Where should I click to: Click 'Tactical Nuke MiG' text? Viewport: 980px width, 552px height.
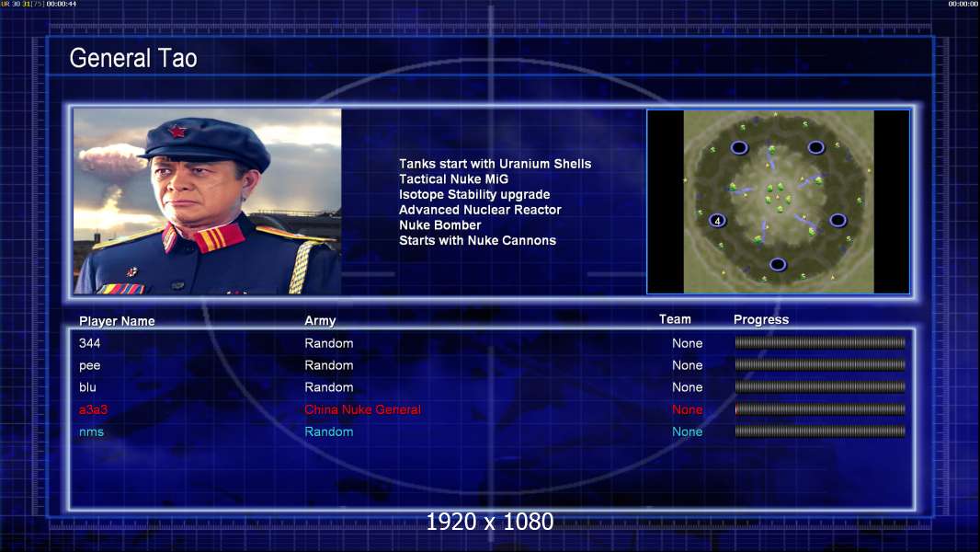click(454, 178)
